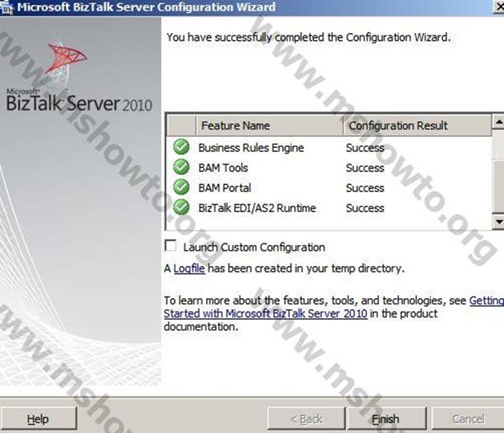This screenshot has height=433, width=504.
Task: Click the Back button
Action: point(307,419)
